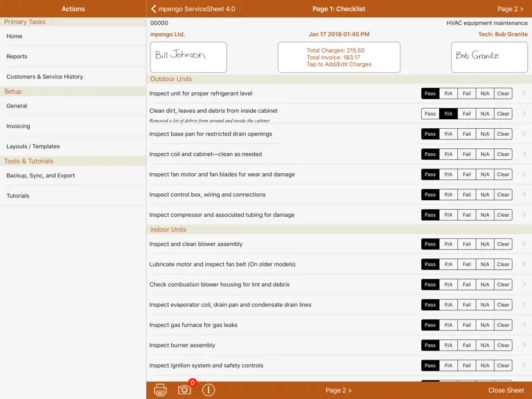Tap the Jan 17 2018 01:45 PM date
The width and height of the screenshot is (532, 399).
pyautogui.click(x=339, y=34)
